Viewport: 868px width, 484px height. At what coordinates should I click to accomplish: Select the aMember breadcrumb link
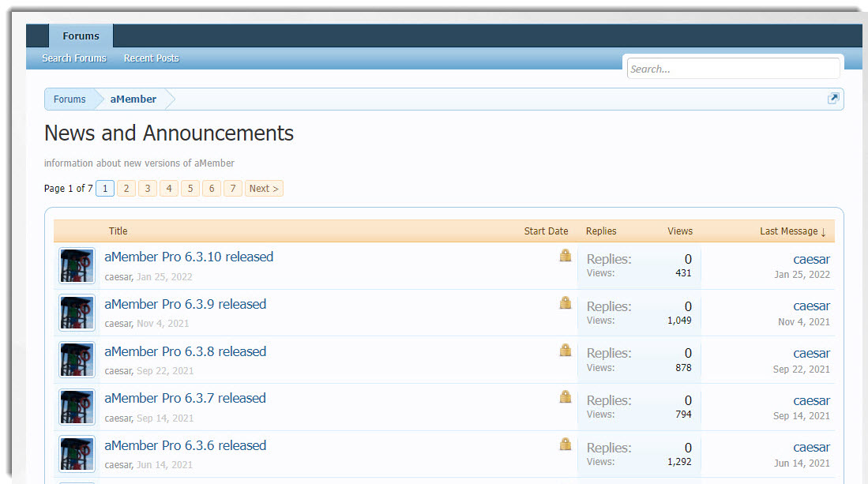133,99
